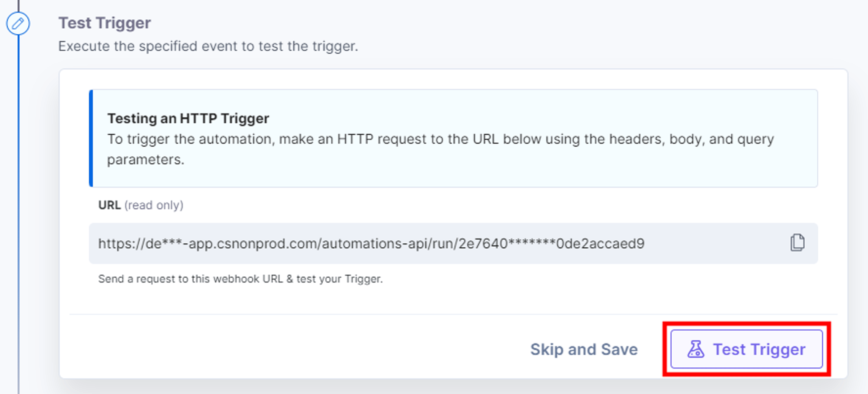The width and height of the screenshot is (868, 394).
Task: Click the URL field label
Action: (109, 205)
